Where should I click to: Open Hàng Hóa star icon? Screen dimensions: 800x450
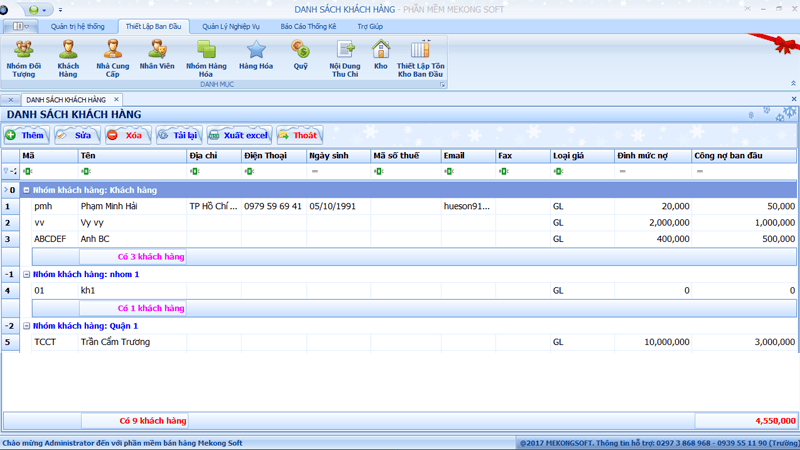[256, 55]
